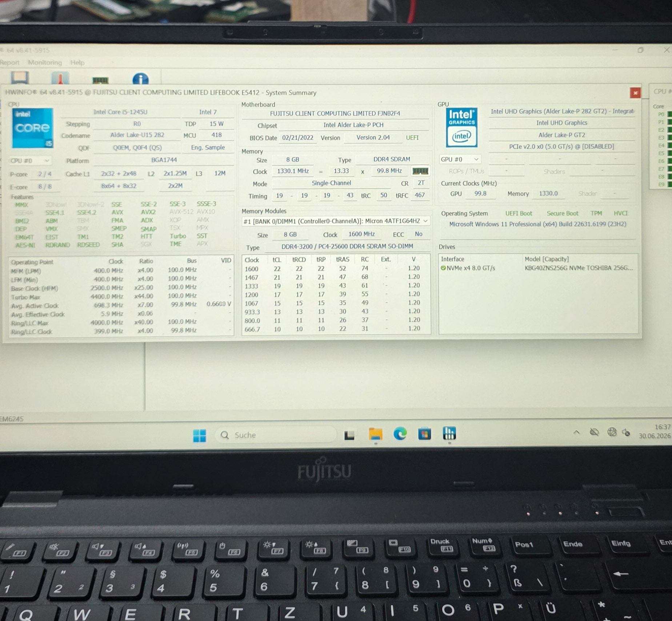Image resolution: width=672 pixels, height=621 pixels.
Task: Click the CPU name Intel Core i5-1245U
Action: (x=120, y=112)
